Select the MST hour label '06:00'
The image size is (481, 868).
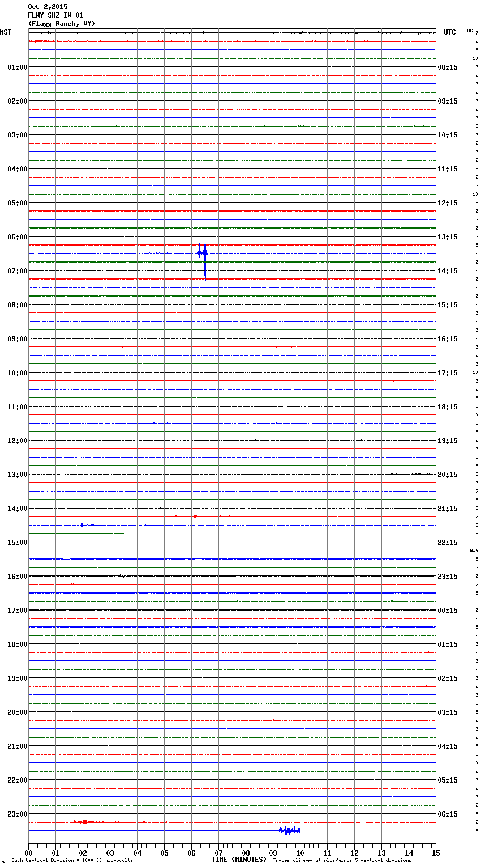pos(18,237)
